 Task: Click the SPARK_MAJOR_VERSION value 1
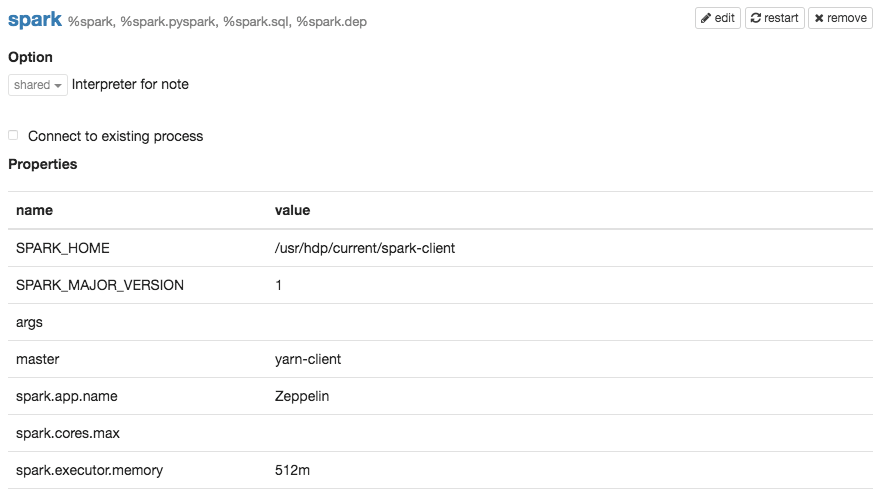(278, 285)
